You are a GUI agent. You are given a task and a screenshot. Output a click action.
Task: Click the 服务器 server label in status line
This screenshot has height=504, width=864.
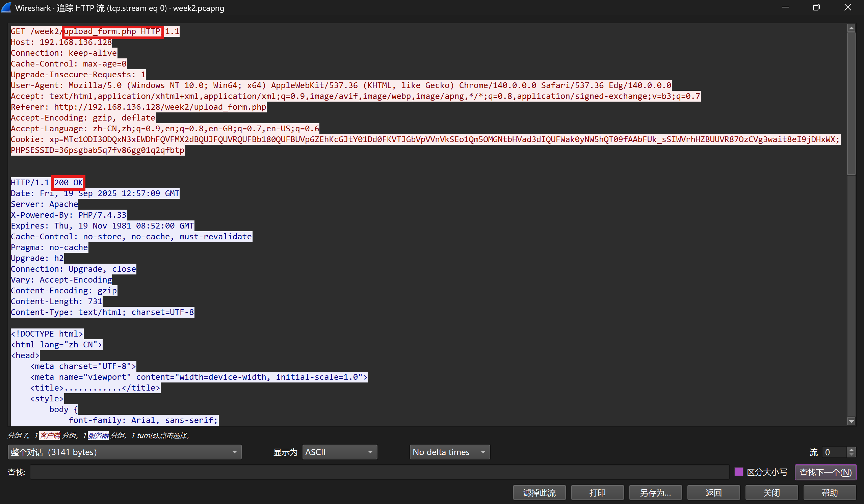click(98, 435)
